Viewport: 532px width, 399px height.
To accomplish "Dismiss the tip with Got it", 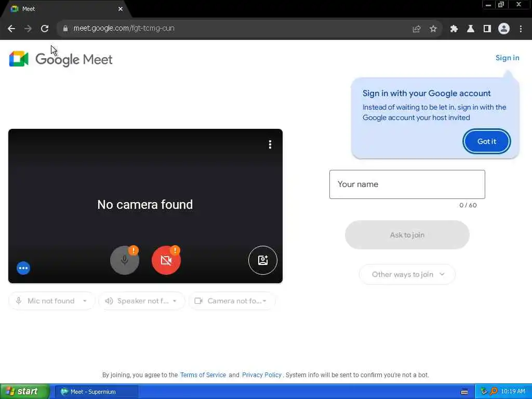I will pyautogui.click(x=486, y=141).
